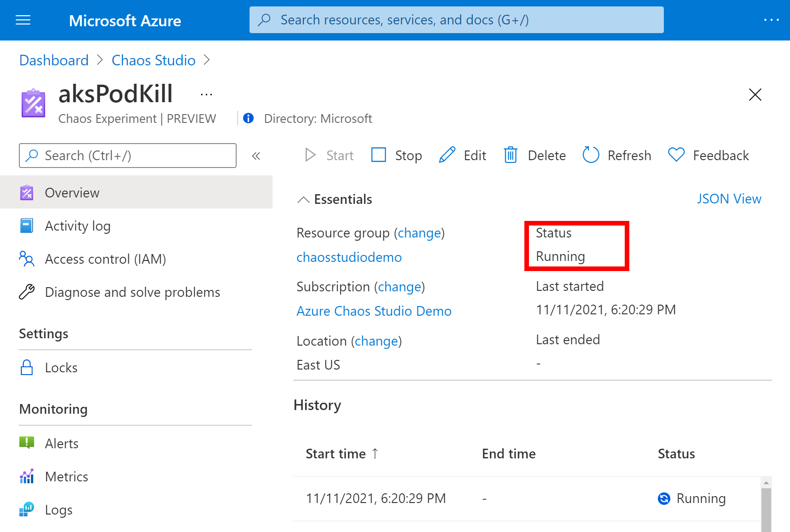Viewport: 790px width, 532px height.
Task: Click the Status column header in History
Action: point(676,454)
